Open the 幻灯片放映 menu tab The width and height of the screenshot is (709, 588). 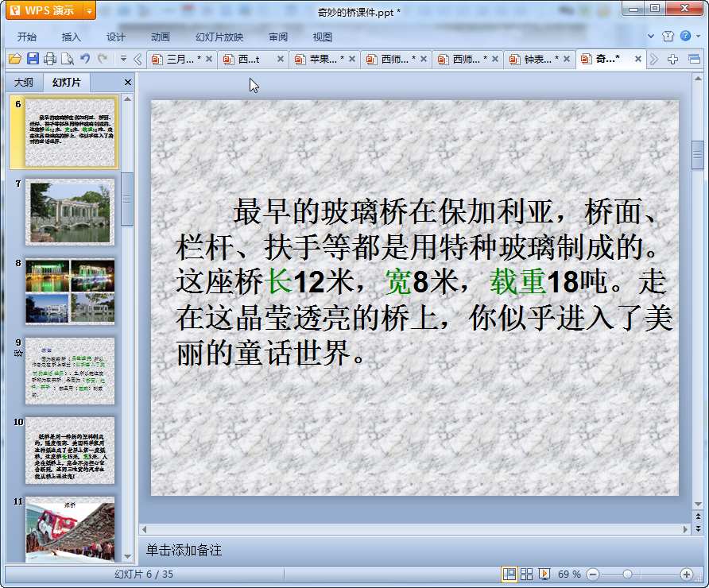click(x=219, y=37)
